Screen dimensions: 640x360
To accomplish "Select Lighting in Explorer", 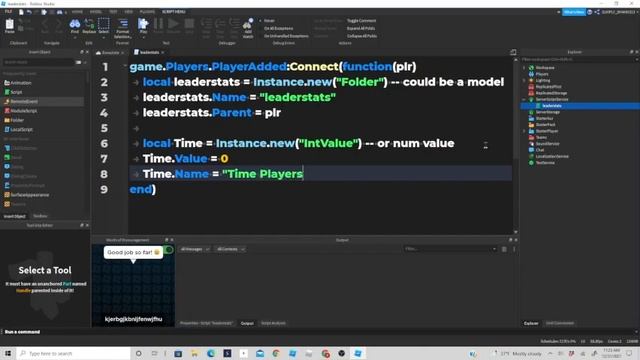I will [543, 80].
